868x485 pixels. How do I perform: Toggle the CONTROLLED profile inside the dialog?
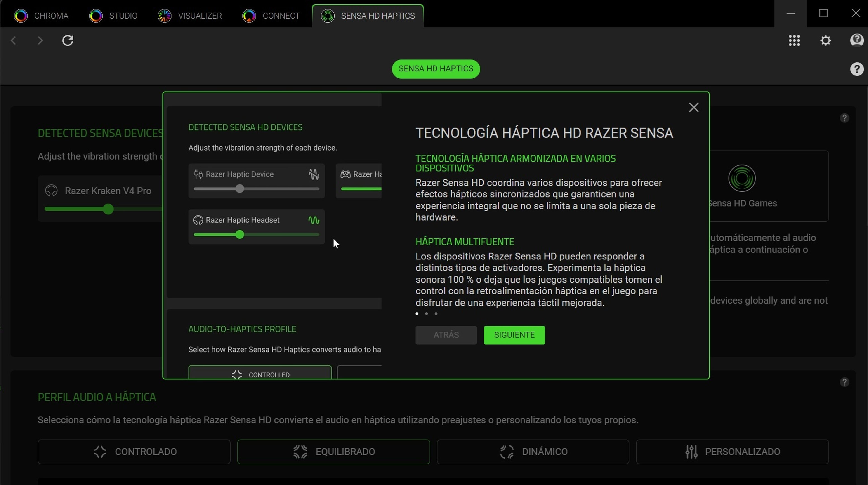point(260,374)
